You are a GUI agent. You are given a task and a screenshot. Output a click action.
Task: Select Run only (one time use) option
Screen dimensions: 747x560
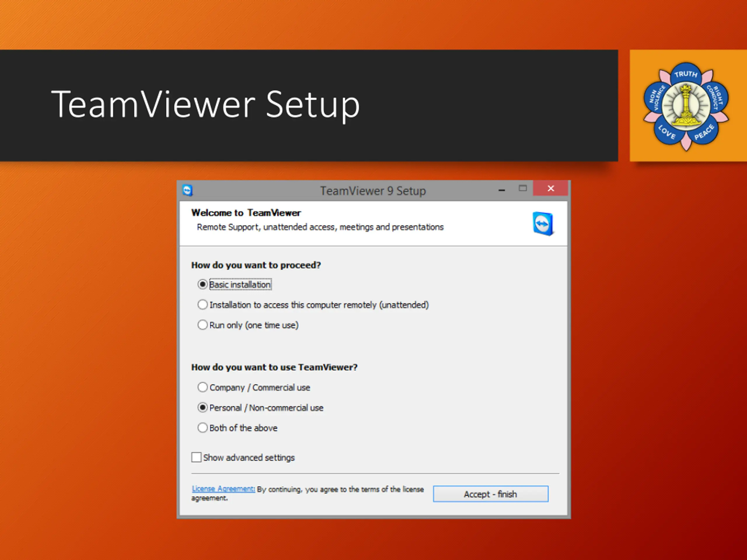[202, 325]
